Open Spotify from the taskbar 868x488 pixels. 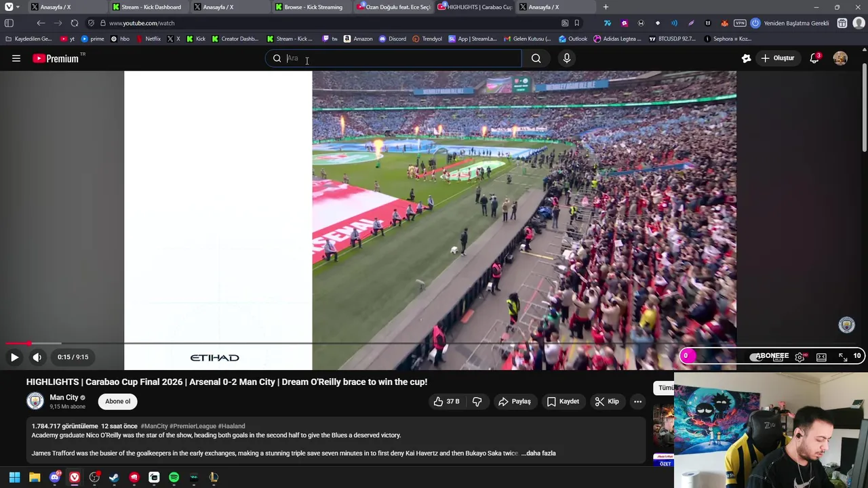(x=174, y=477)
